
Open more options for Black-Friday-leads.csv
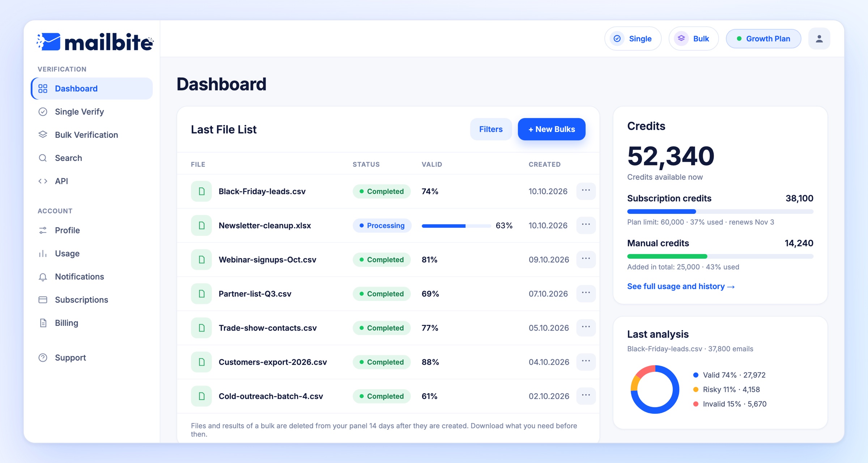586,191
